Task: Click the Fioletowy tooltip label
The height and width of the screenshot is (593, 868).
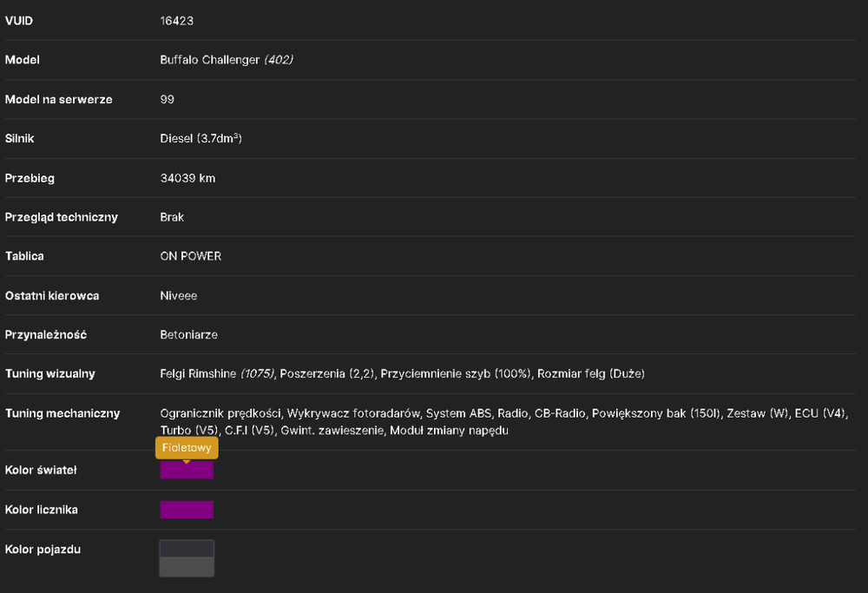Action: [x=187, y=447]
